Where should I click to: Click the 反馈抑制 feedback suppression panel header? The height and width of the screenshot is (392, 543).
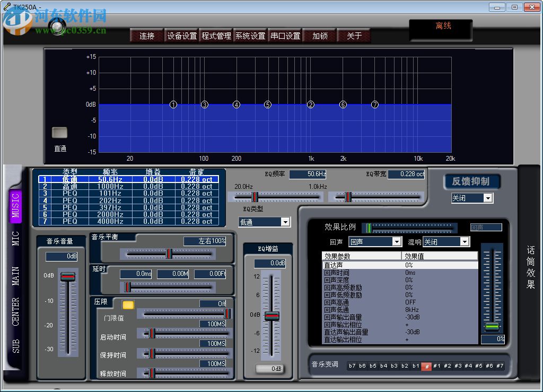tap(471, 181)
